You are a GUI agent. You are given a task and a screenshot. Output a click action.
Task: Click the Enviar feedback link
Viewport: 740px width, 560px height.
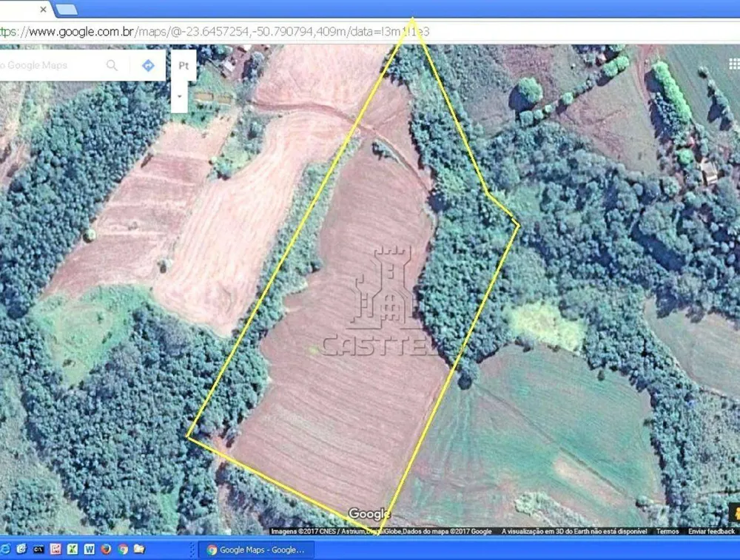(711, 531)
